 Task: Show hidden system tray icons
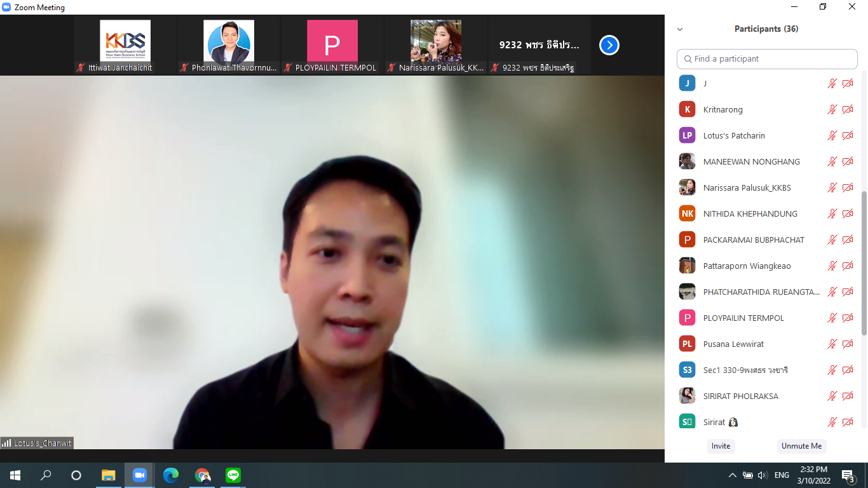733,475
